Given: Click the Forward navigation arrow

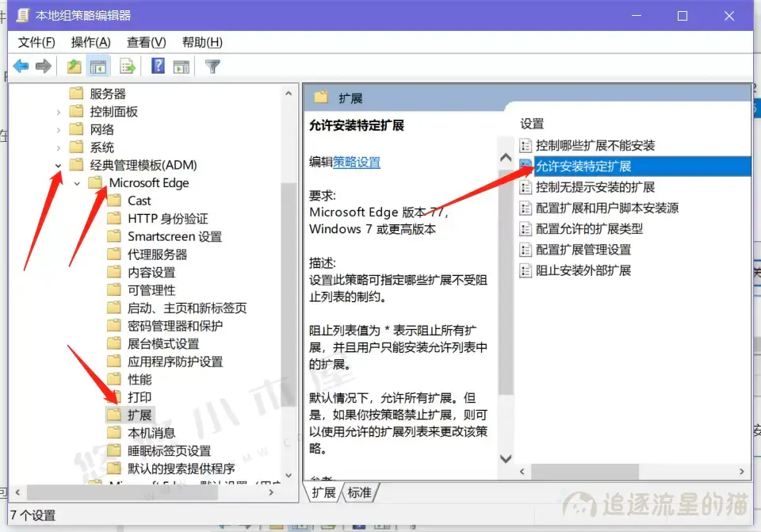Looking at the screenshot, I should coord(44,66).
